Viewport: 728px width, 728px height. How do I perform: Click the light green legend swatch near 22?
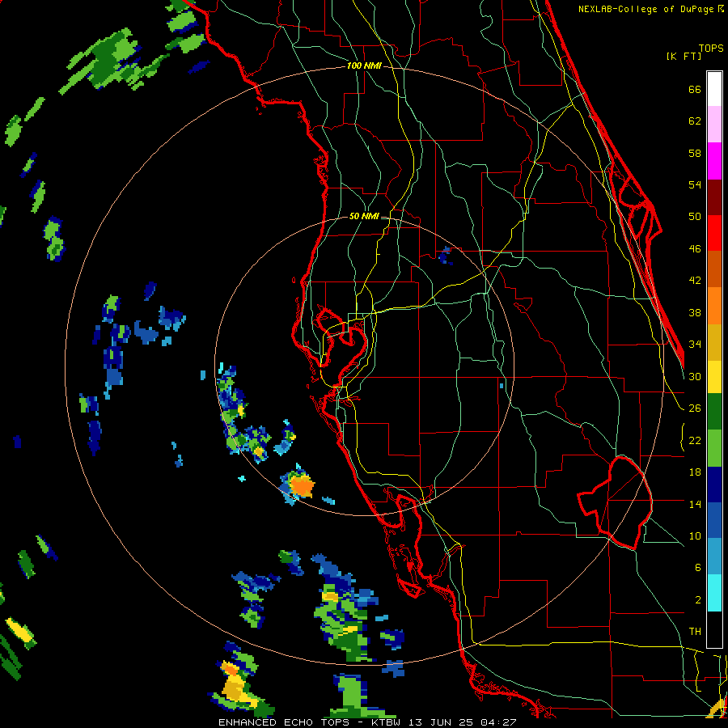(x=714, y=448)
